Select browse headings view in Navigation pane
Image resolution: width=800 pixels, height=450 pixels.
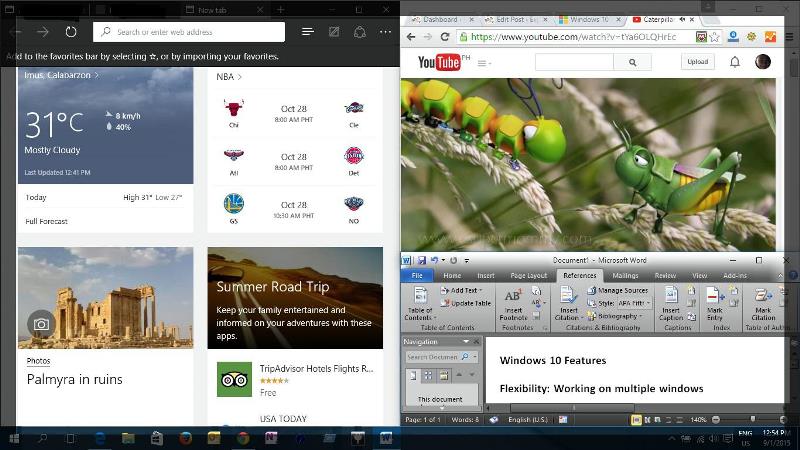tap(411, 375)
